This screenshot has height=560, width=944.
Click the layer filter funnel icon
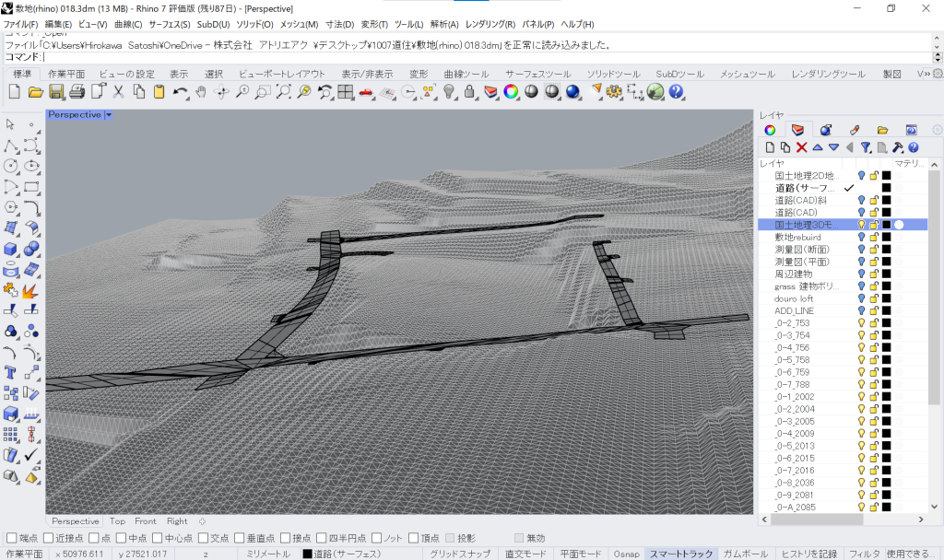(x=866, y=147)
